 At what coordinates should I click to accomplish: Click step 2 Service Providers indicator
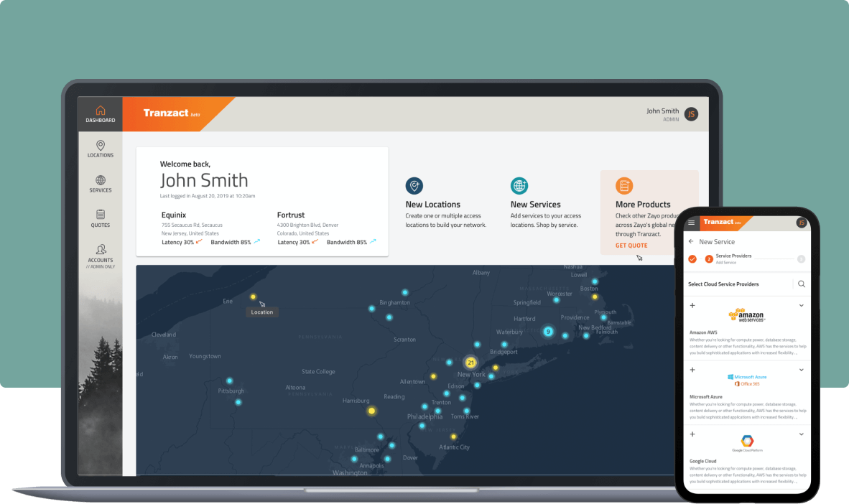click(x=709, y=258)
